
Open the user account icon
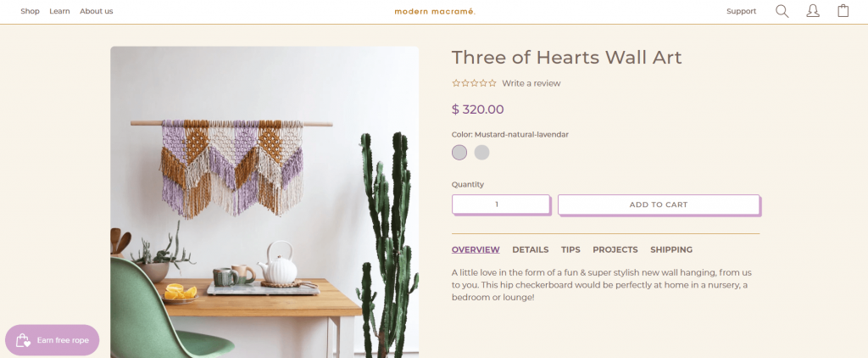[812, 11]
